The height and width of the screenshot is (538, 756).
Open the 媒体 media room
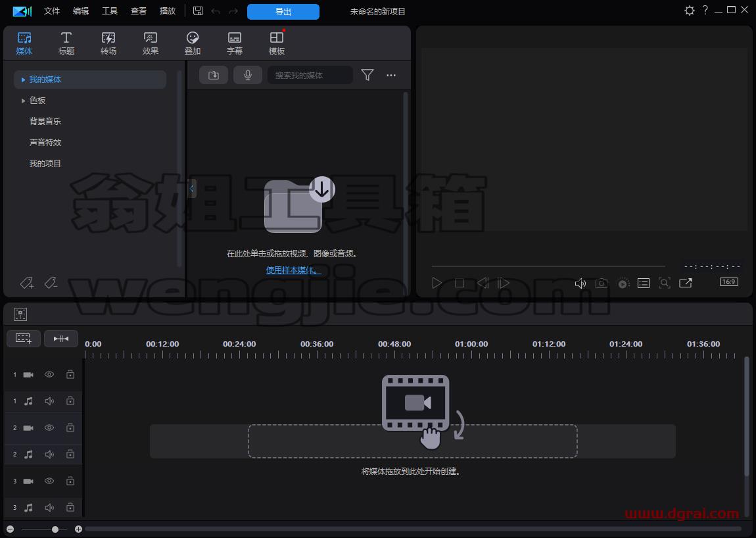pos(24,43)
